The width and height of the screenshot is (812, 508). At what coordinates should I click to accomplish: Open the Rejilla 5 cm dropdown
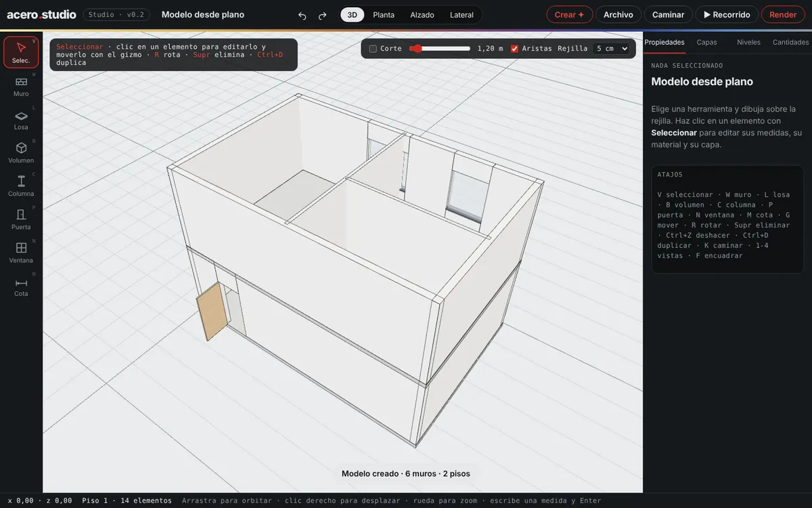pos(611,49)
